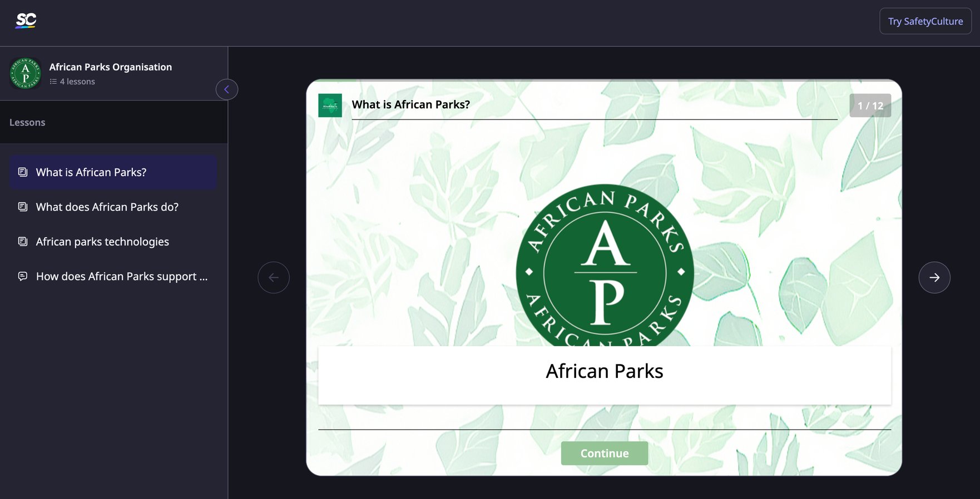Open the African parks technologies lesson
This screenshot has height=499, width=980.
[x=113, y=242]
